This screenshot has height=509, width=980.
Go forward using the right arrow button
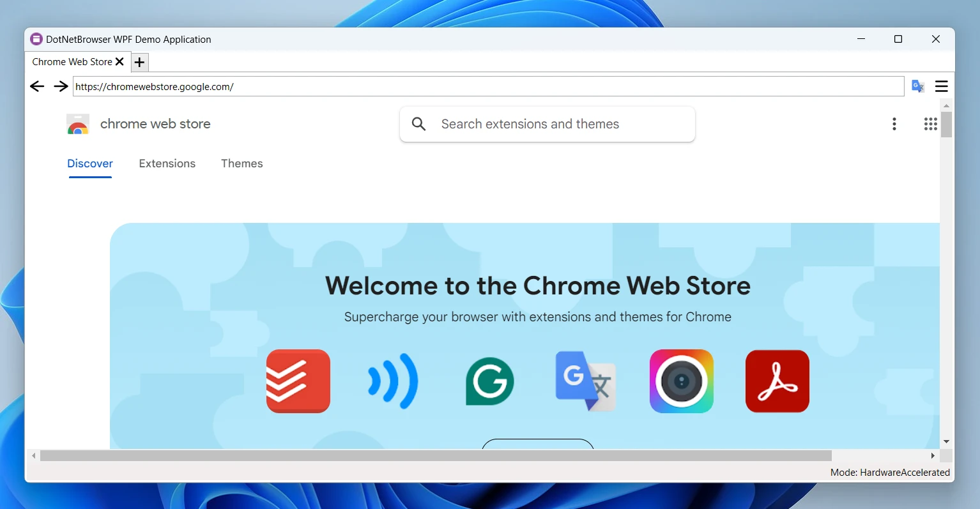point(61,86)
